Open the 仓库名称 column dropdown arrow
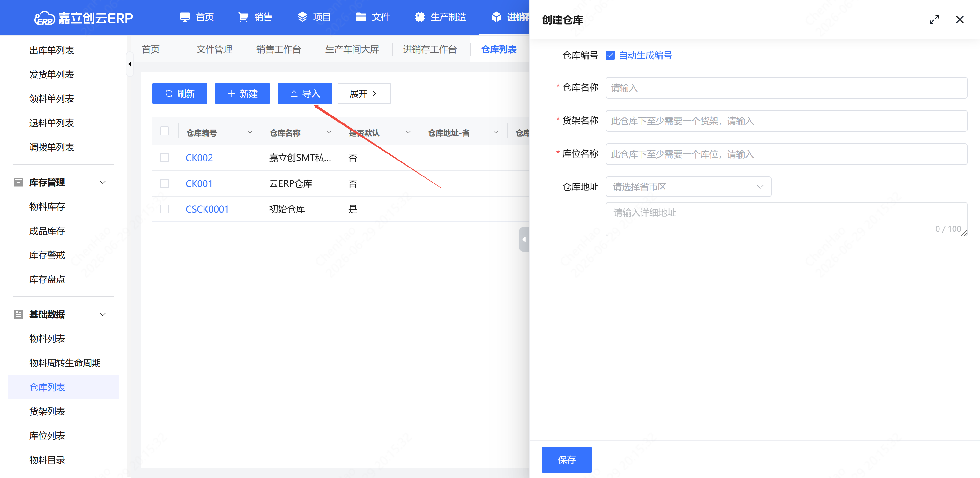This screenshot has height=478, width=980. pos(329,132)
